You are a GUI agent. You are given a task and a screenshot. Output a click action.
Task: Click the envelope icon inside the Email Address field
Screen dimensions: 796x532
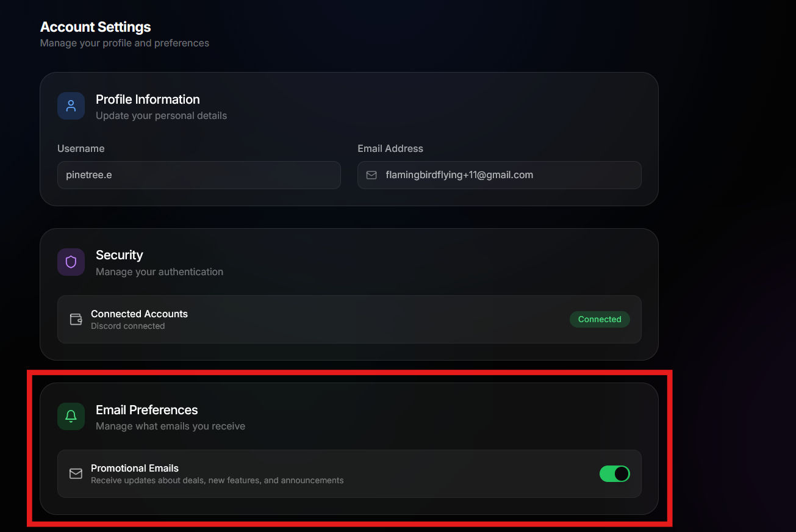coord(371,175)
